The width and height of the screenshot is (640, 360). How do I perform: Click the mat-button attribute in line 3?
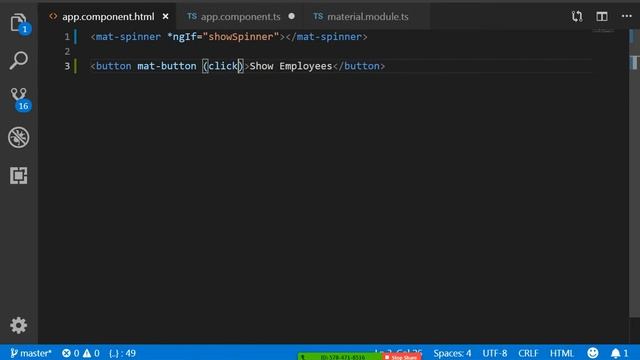pyautogui.click(x=167, y=66)
